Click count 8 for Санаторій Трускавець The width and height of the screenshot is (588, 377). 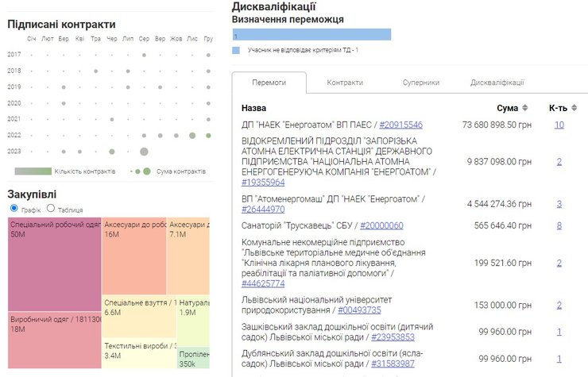(x=559, y=225)
